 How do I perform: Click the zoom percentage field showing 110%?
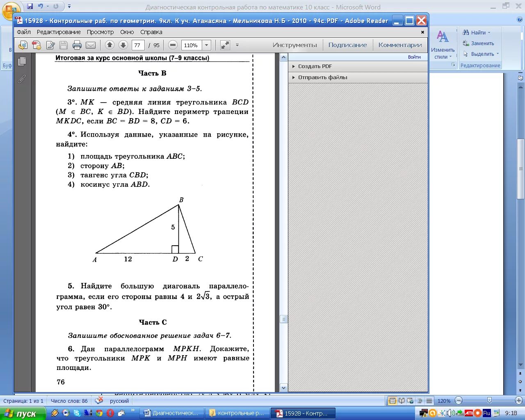pyautogui.click(x=192, y=45)
